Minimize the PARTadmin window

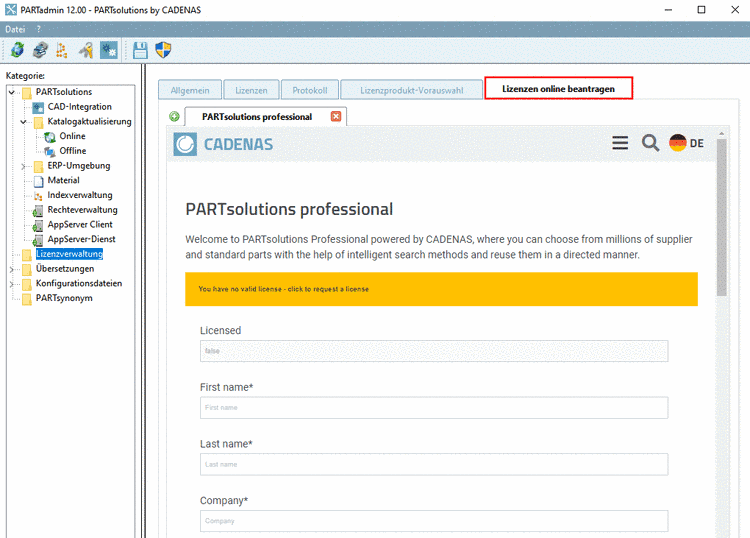(668, 10)
